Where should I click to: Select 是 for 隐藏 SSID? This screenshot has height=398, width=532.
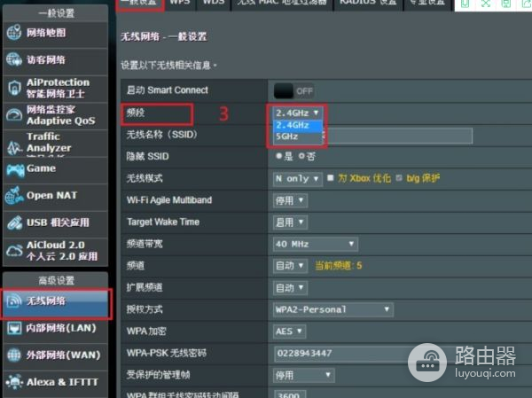click(x=279, y=156)
